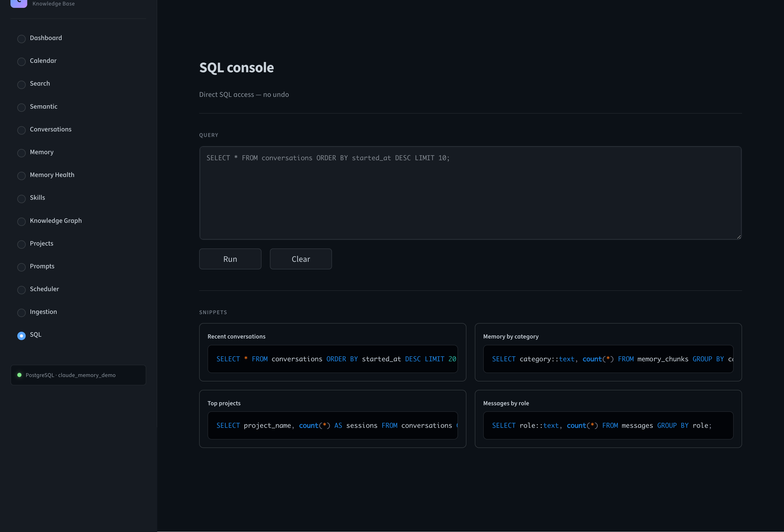Click the circle icon beside Search

click(x=21, y=85)
